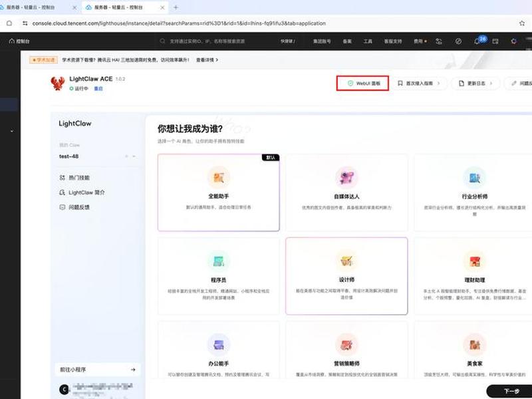Image resolution: width=532 pixels, height=399 pixels.
Task: Click the 热门技能 sidebar label
Action: (79, 178)
